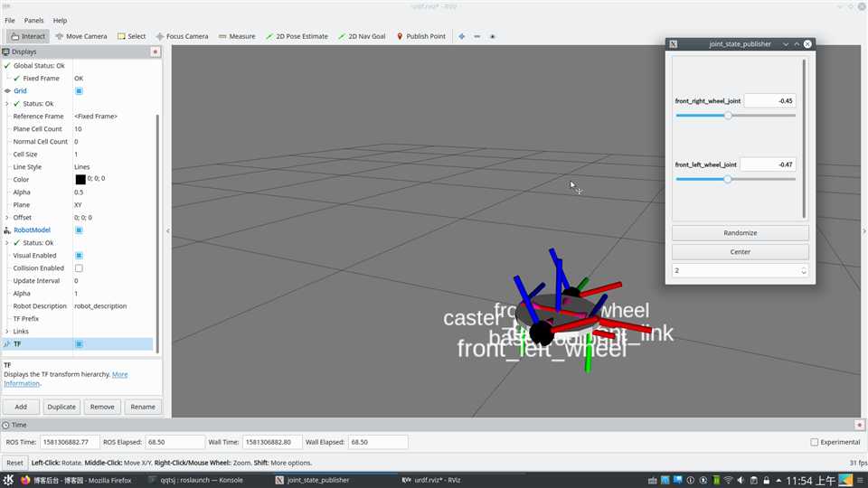Image resolution: width=868 pixels, height=488 pixels.
Task: Click the ROS Time field
Action: 70,442
